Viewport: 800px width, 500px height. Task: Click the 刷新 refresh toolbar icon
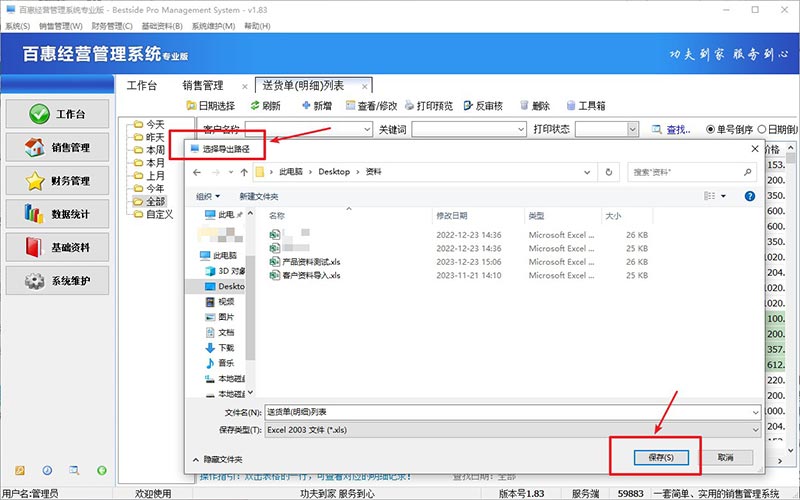(265, 106)
